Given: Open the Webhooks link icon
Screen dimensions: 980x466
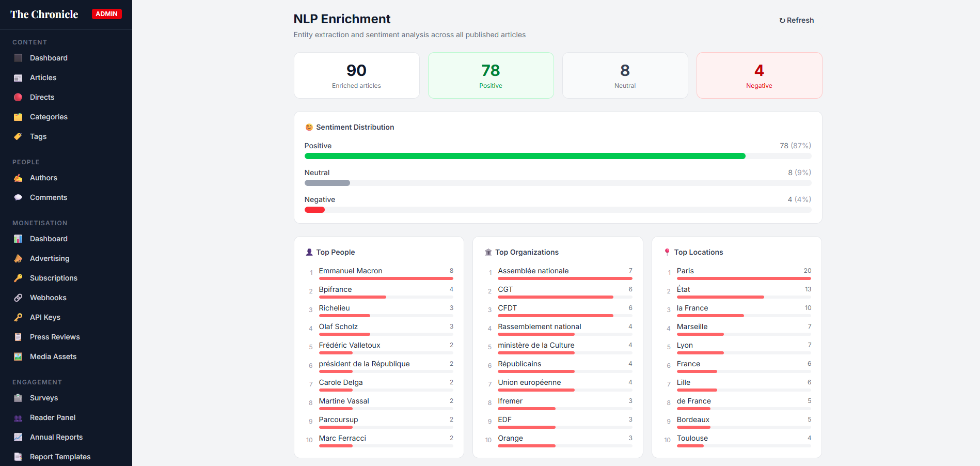Looking at the screenshot, I should pyautogui.click(x=18, y=298).
